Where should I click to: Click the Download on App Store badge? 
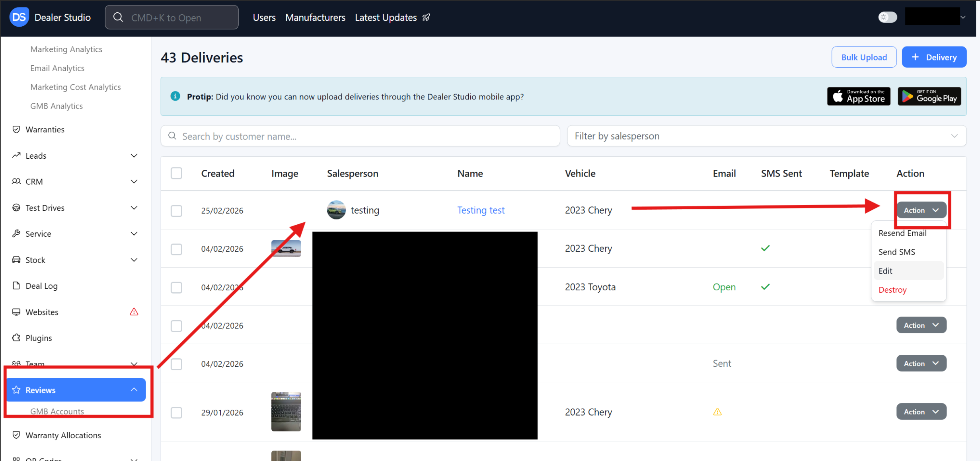[x=858, y=97]
